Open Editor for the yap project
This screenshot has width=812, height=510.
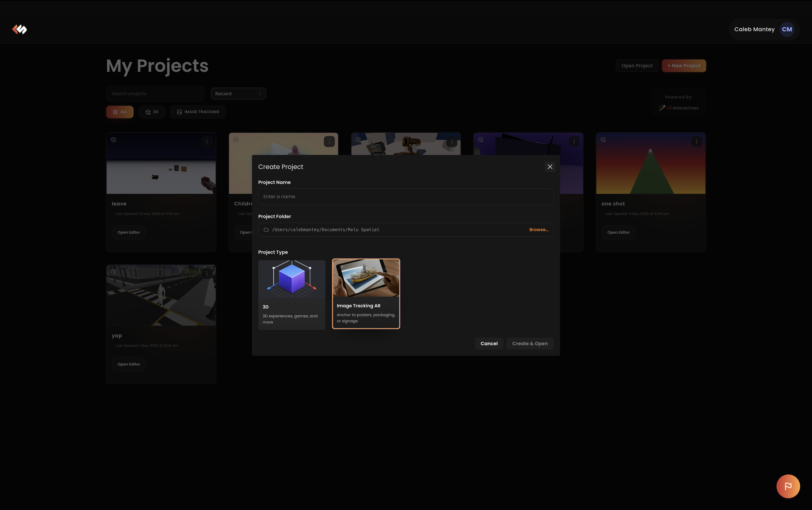click(x=129, y=364)
